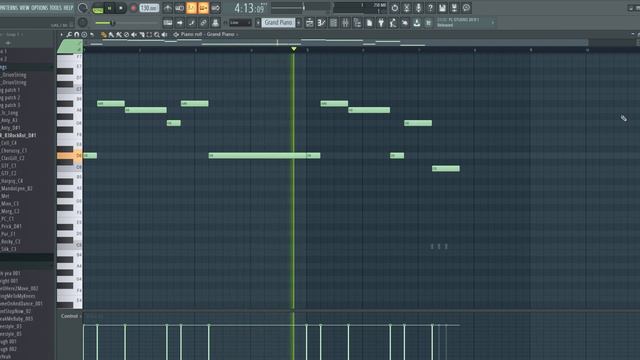Viewport: 640px width, 360px height.
Task: Click the yellow playhead marker on timeline
Action: click(293, 49)
